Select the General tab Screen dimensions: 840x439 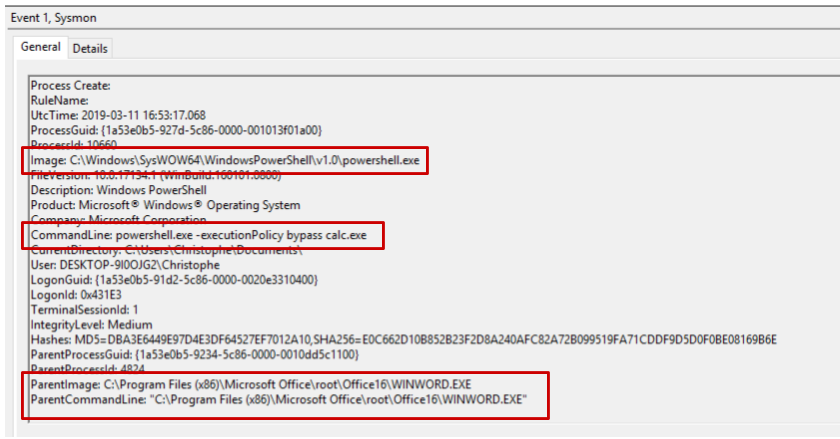[x=41, y=47]
